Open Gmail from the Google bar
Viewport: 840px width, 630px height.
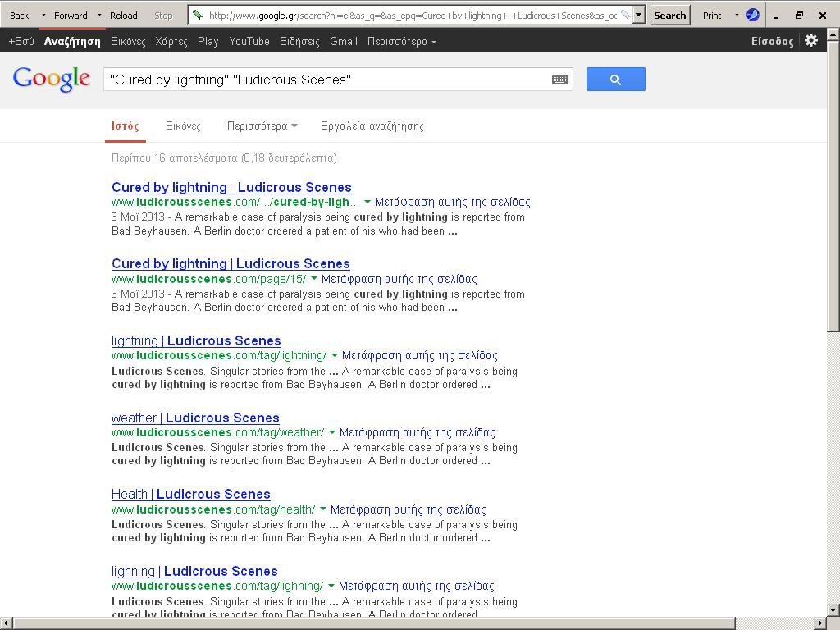(344, 41)
